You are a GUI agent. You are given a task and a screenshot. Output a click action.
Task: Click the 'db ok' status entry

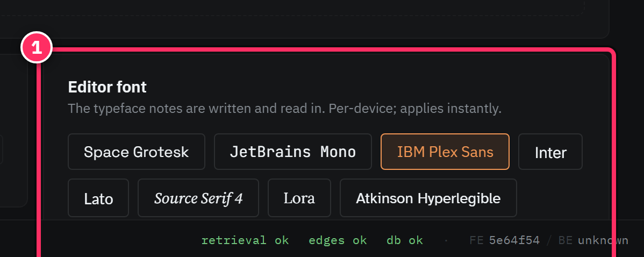point(405,240)
